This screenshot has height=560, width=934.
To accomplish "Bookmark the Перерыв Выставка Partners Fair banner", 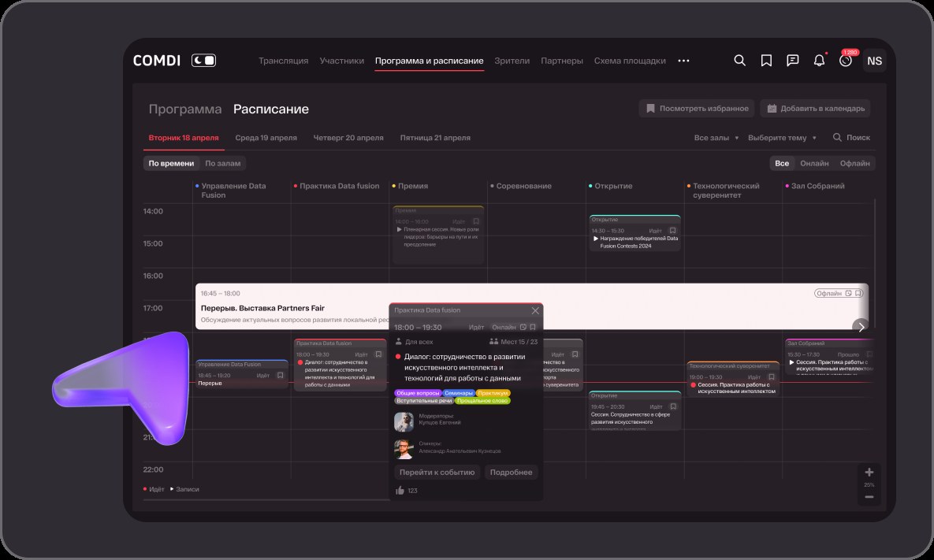I will pos(858,294).
